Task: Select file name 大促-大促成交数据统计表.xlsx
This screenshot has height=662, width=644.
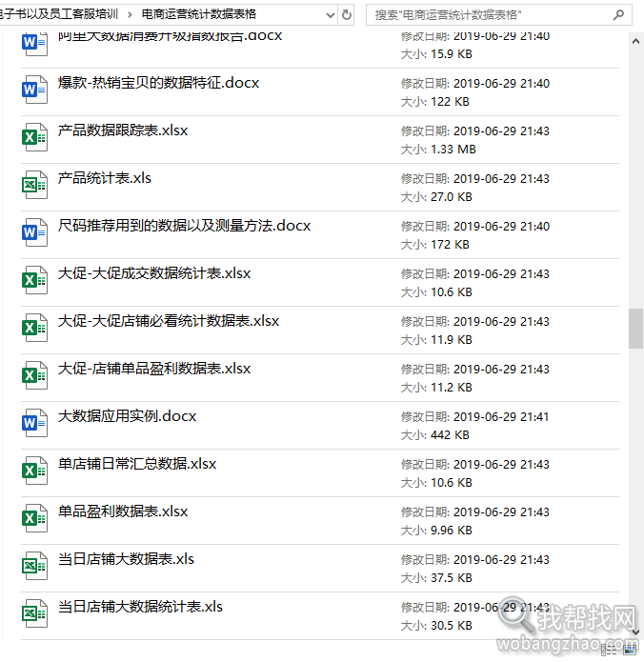Action: pyautogui.click(x=154, y=273)
